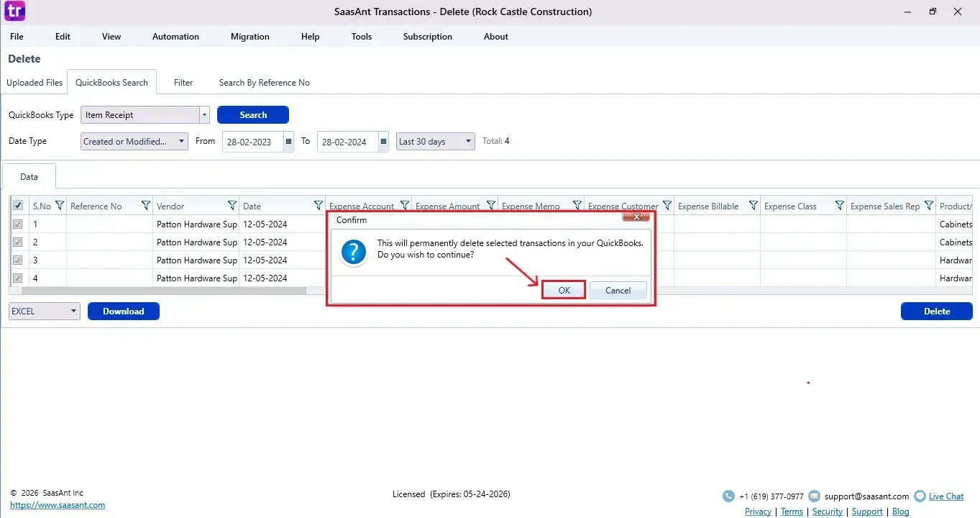
Task: Uncheck the checkbox for row 2
Action: [x=18, y=242]
